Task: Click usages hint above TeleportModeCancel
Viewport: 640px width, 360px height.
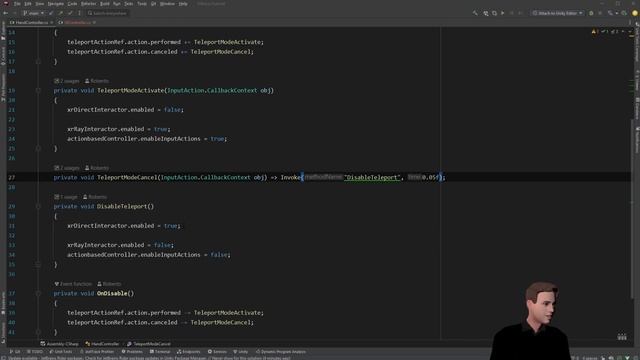Action: click(x=67, y=168)
